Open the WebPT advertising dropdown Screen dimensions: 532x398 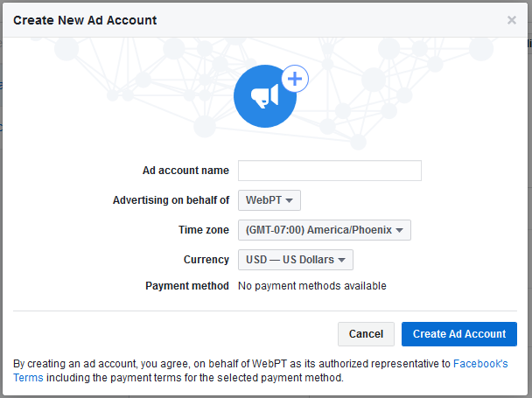pyautogui.click(x=269, y=200)
